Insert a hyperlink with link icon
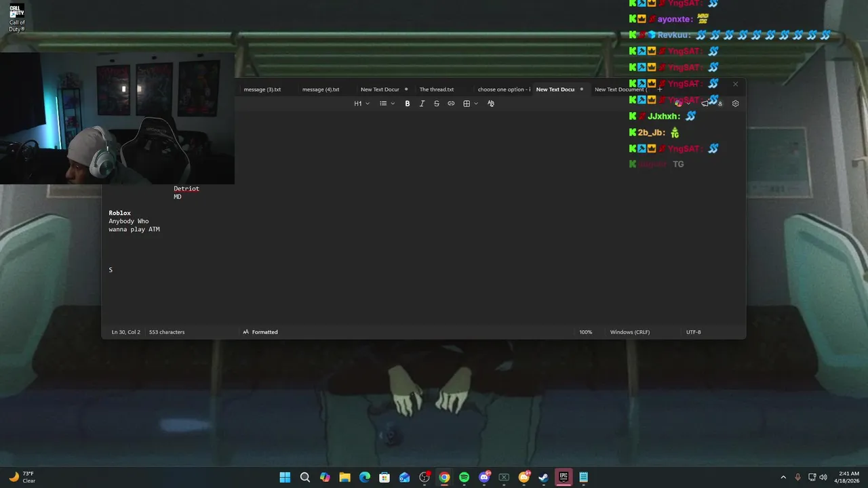The image size is (868, 488). click(451, 104)
